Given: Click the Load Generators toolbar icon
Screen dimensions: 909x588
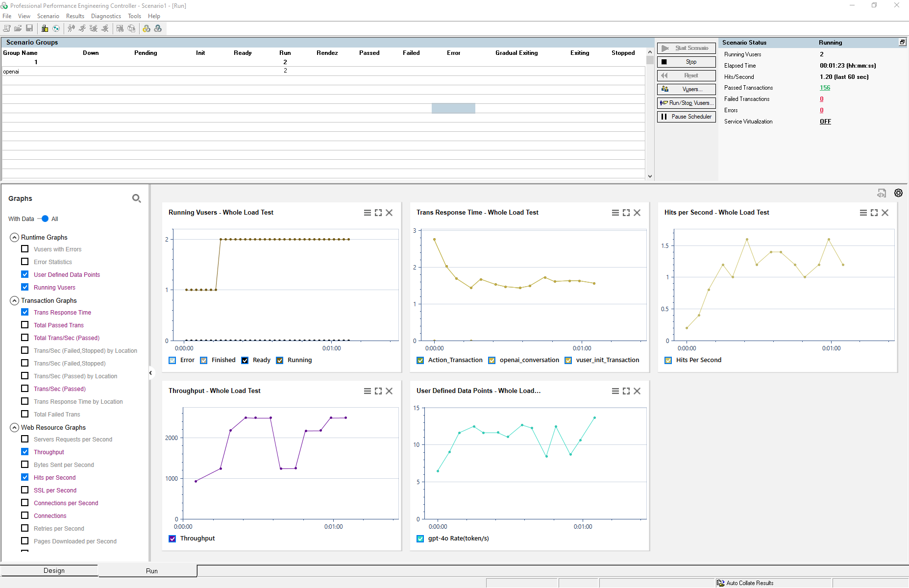Looking at the screenshot, I should 45,28.
